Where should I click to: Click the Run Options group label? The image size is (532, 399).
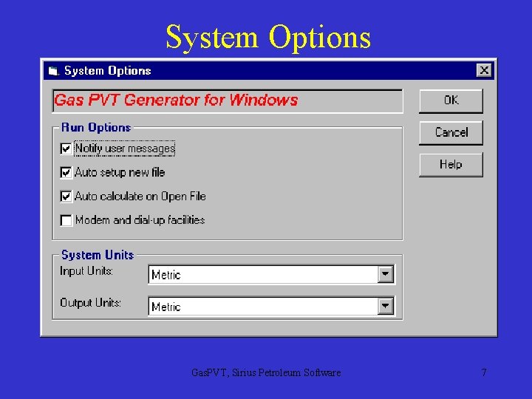coord(96,127)
